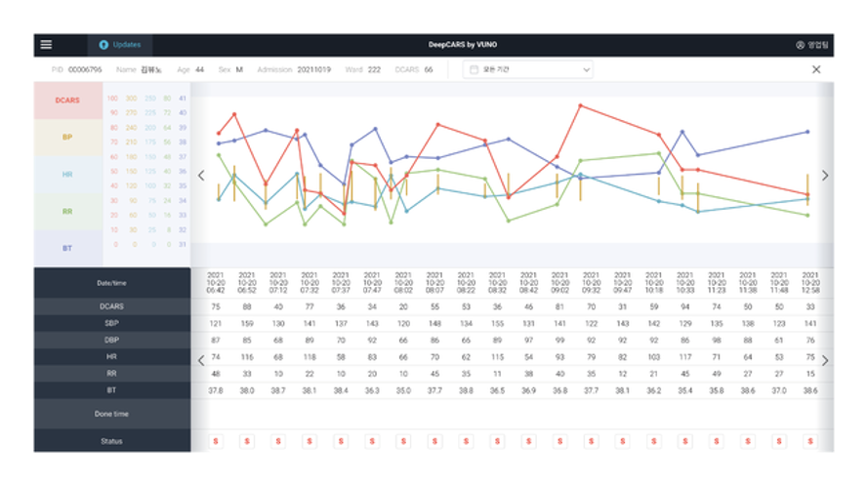The height and width of the screenshot is (486, 868).
Task: Close the patient detail panel
Action: coord(816,69)
